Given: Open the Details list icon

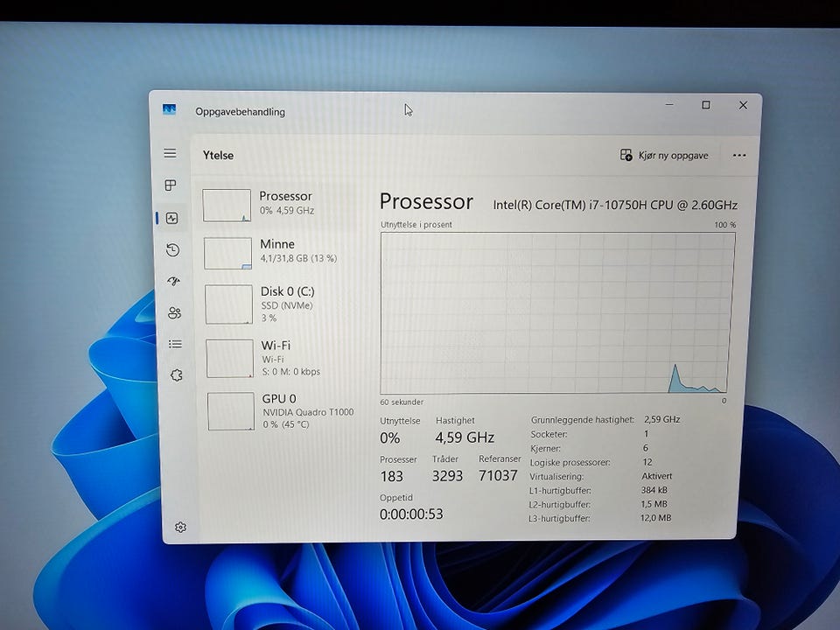Looking at the screenshot, I should point(175,344).
